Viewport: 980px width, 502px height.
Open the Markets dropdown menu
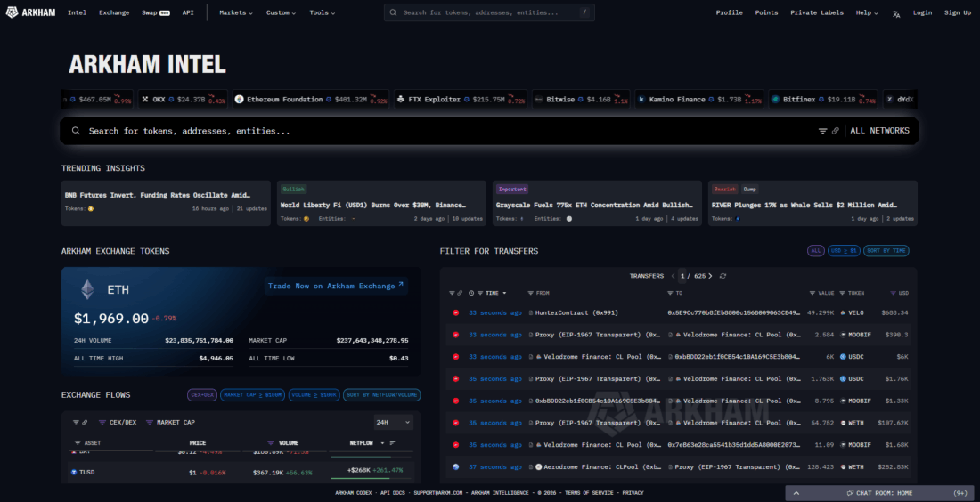point(235,12)
